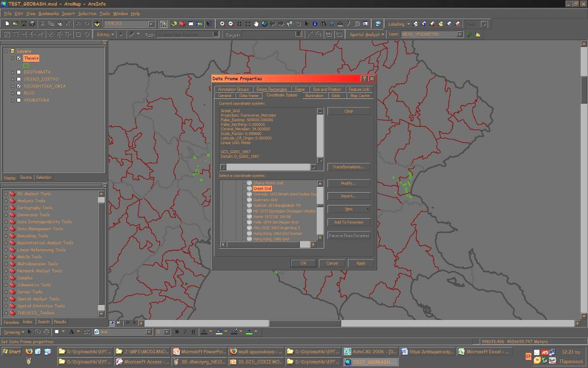Open the Drawing dropdown menu
Screen dimensions: 588x368
14,332
